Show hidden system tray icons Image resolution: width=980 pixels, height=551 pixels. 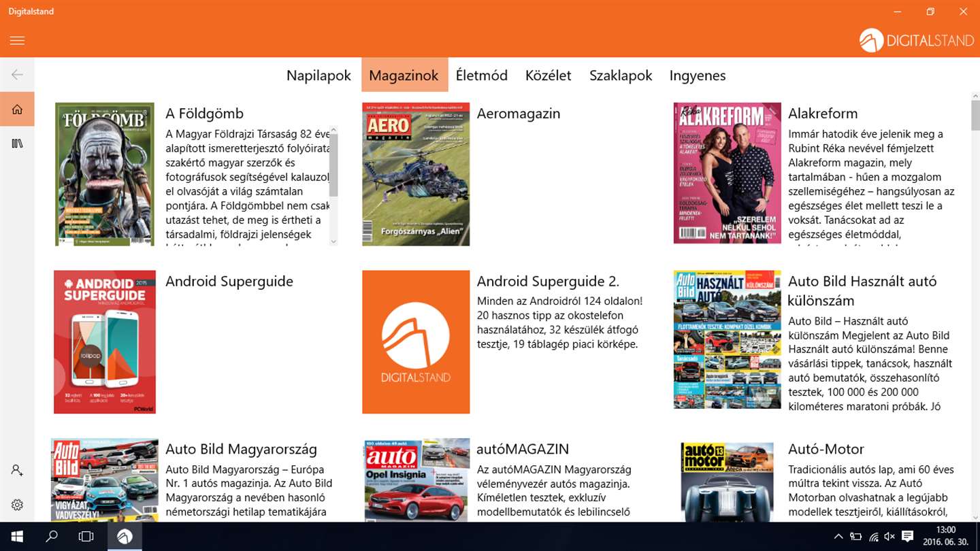click(839, 537)
